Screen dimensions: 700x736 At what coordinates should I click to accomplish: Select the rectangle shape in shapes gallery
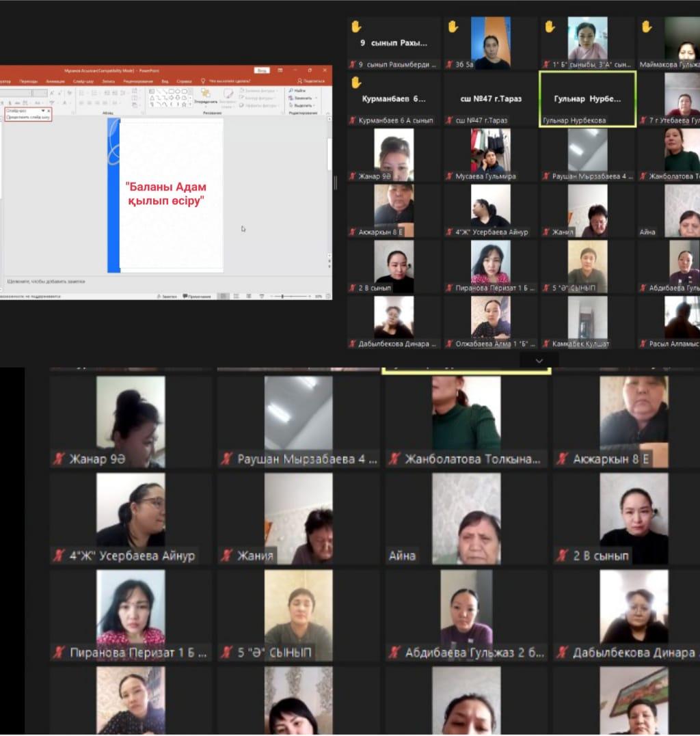coord(171,92)
